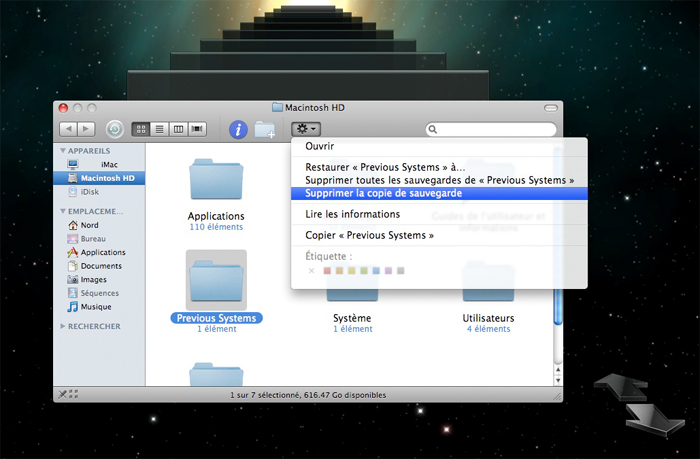
Task: Open Séquences in the sidebar
Action: coord(99,293)
